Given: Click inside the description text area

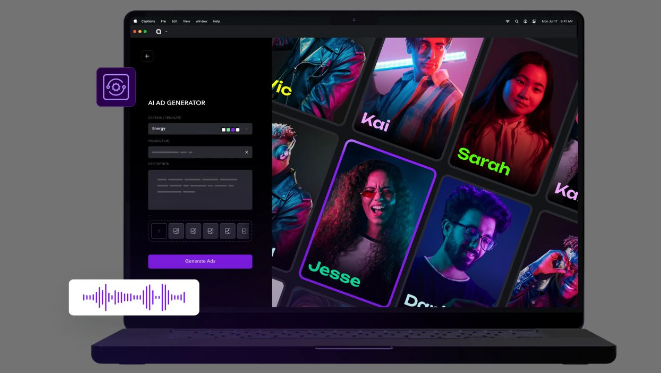Looking at the screenshot, I should [200, 190].
